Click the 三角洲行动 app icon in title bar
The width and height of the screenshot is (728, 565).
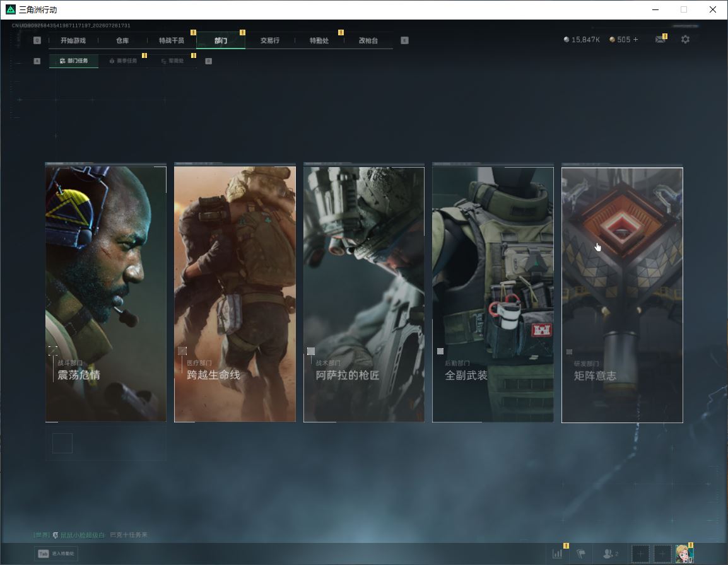[10, 9]
